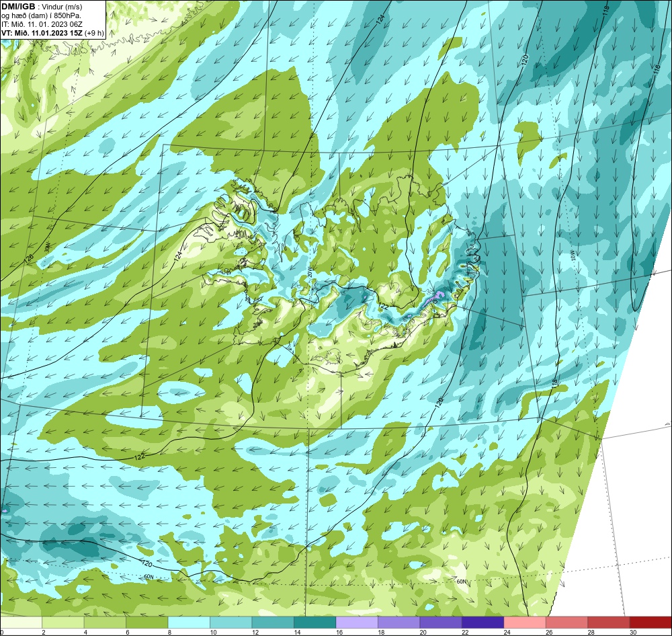Select the 8–10 m/s pale cyan legend swatch

coord(189,622)
